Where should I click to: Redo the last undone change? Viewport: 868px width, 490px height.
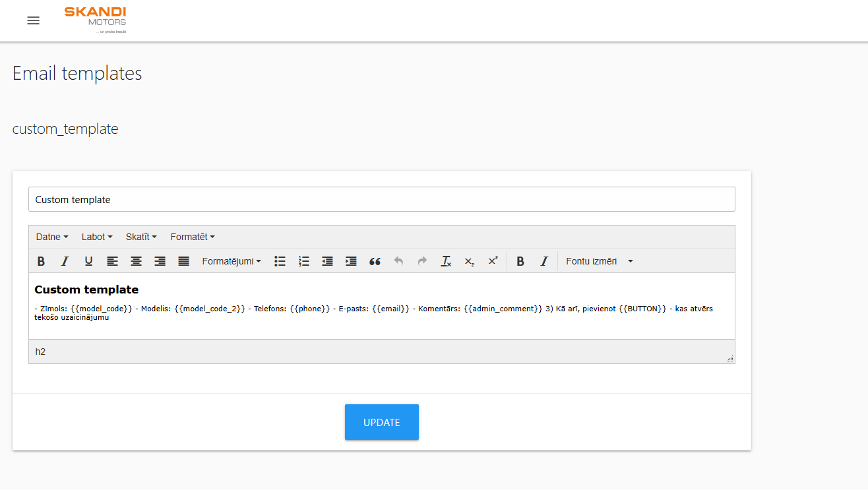coord(422,261)
